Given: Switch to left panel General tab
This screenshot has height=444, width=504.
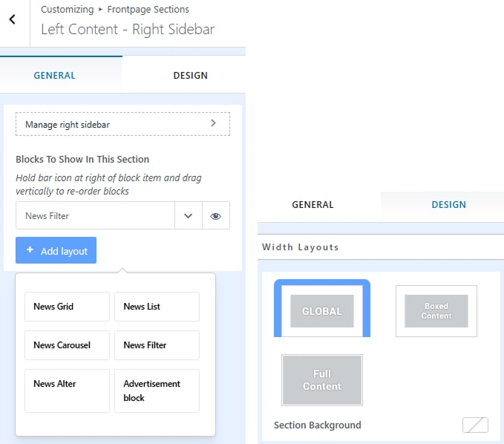Looking at the screenshot, I should 55,75.
